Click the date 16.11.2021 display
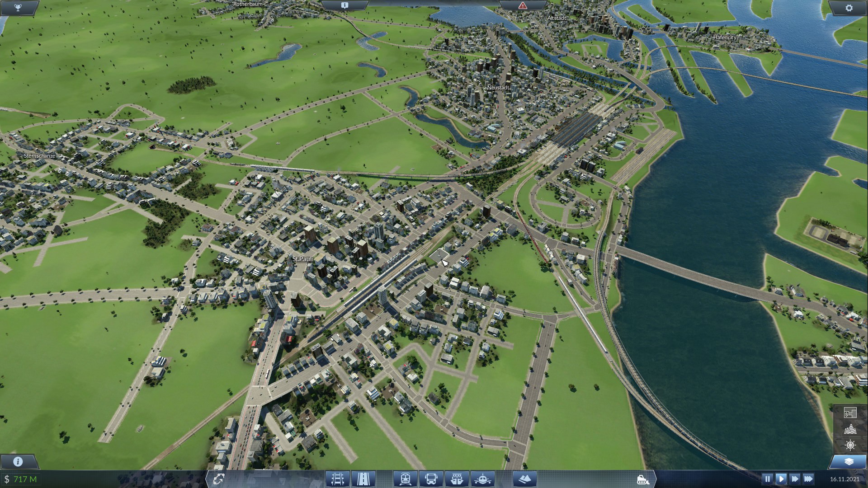The width and height of the screenshot is (868, 488). [844, 479]
